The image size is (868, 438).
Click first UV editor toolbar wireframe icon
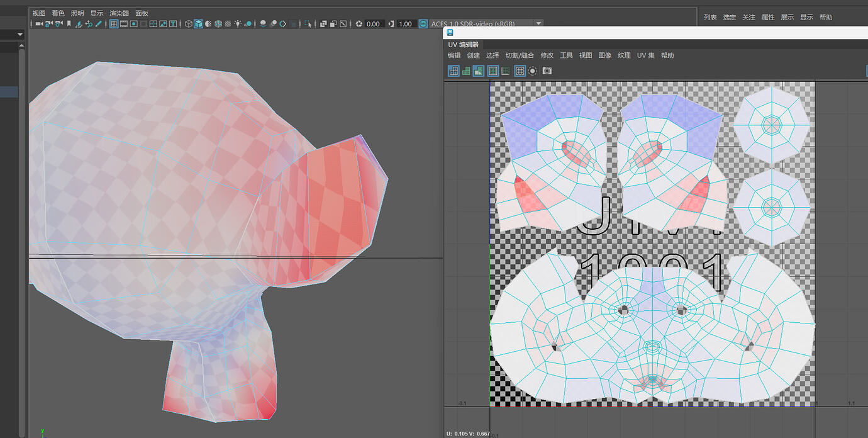[453, 71]
